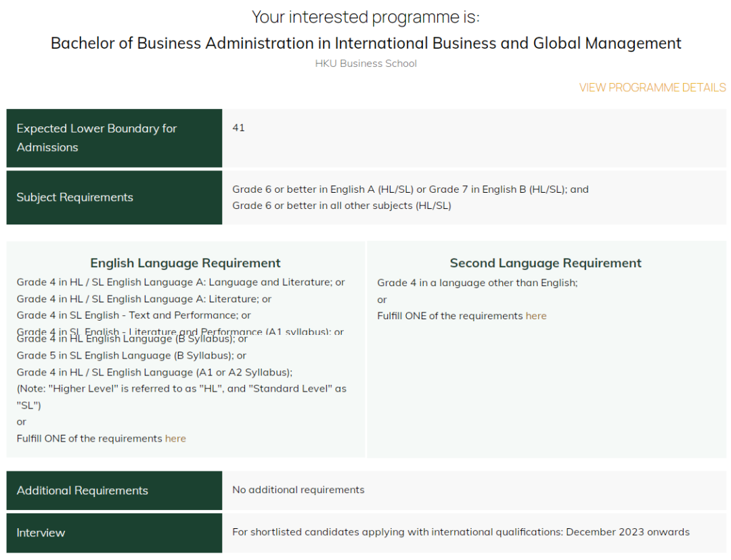Image resolution: width=731 pixels, height=560 pixels.
Task: Click the SL English Text and Performance line
Action: (133, 315)
